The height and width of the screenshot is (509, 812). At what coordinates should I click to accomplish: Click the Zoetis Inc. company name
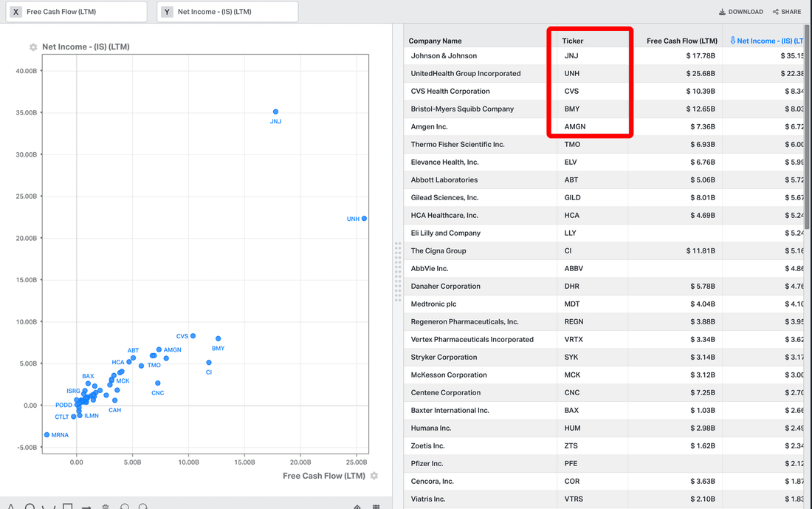click(x=427, y=445)
